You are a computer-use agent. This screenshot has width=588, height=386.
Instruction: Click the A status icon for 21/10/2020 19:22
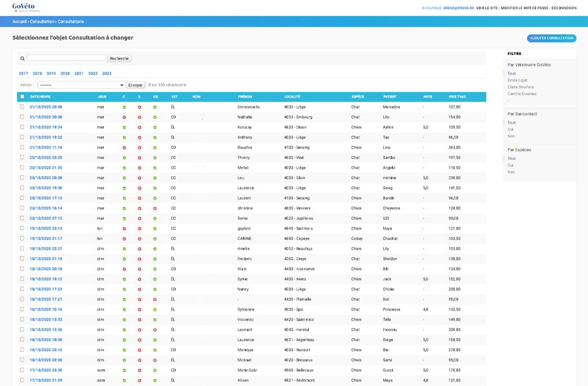140,138
